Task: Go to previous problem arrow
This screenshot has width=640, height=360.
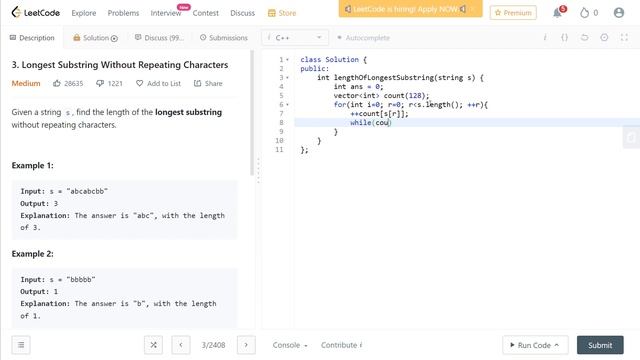Action: (181, 345)
